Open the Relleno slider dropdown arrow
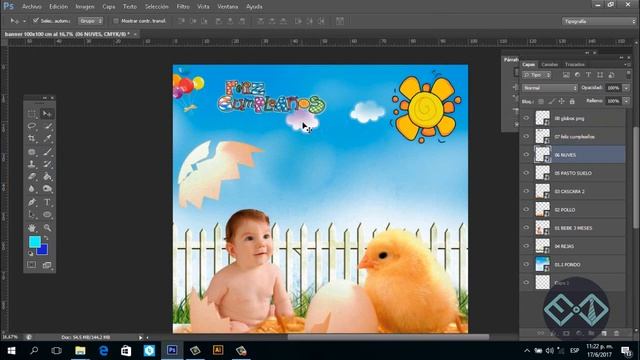This screenshot has height=360, width=640. click(x=626, y=101)
